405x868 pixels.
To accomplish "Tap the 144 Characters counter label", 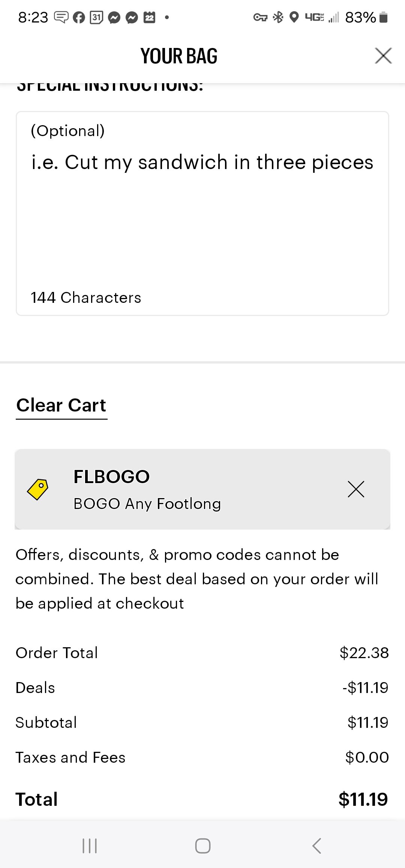I will point(86,298).
